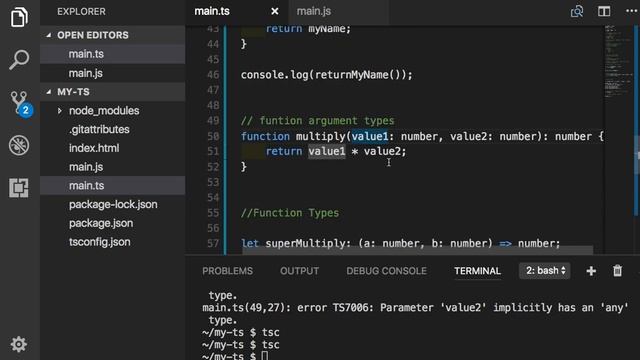Kill the terminal with trash icon
The width and height of the screenshot is (640, 360).
tap(618, 271)
